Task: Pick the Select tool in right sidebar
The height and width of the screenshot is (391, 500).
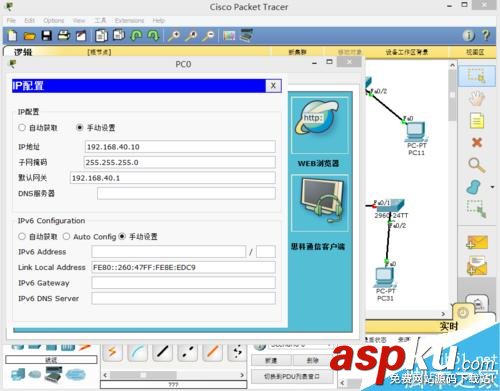Action: (x=476, y=75)
